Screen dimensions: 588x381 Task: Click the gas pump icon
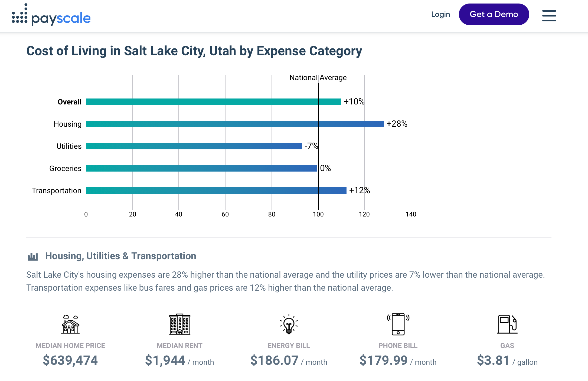point(507,324)
